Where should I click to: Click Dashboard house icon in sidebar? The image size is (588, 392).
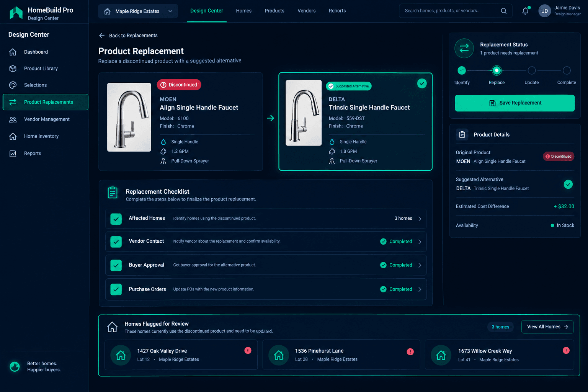(13, 52)
